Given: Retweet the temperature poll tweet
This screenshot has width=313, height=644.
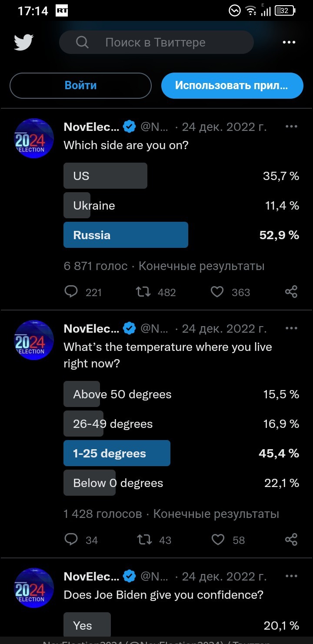Looking at the screenshot, I should [144, 540].
